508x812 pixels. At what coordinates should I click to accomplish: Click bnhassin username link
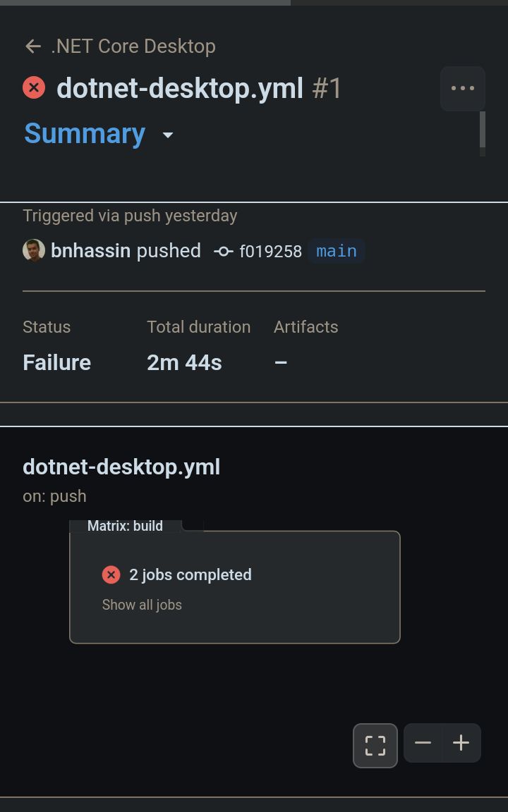[91, 251]
